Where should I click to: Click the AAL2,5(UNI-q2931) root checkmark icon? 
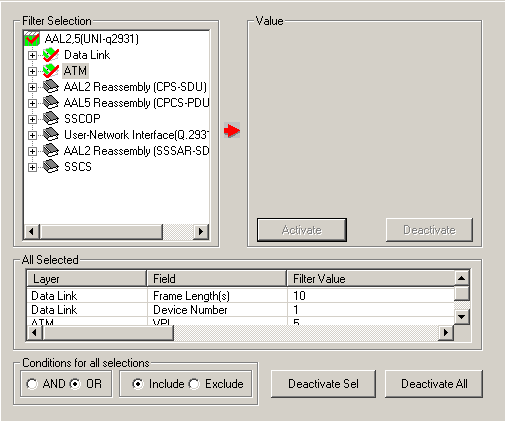tap(32, 39)
